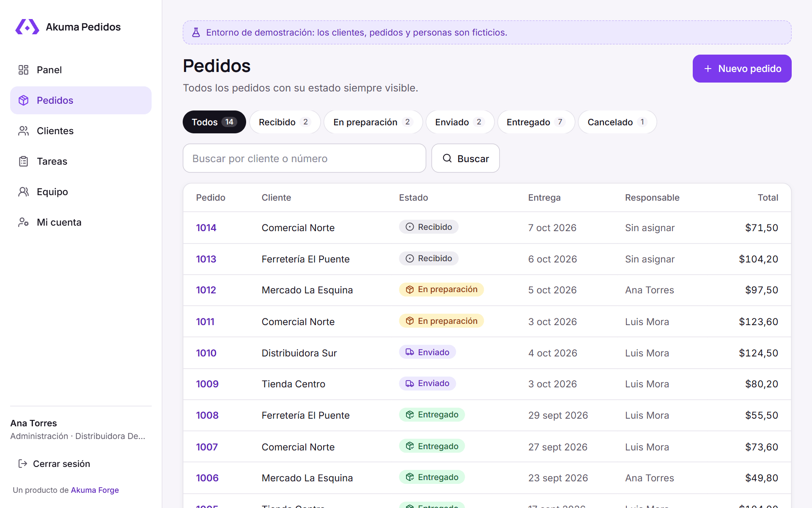
Task: Click the flask icon in demo banner
Action: [x=196, y=33]
